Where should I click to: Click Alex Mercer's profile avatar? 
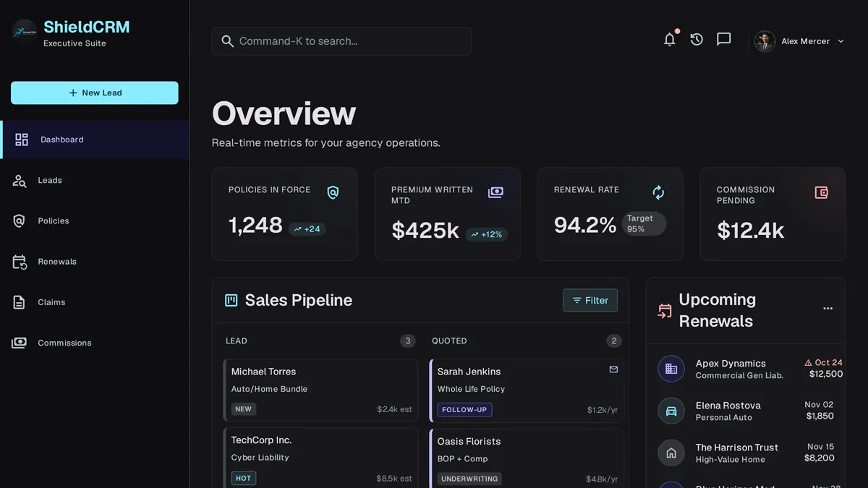[x=765, y=41]
